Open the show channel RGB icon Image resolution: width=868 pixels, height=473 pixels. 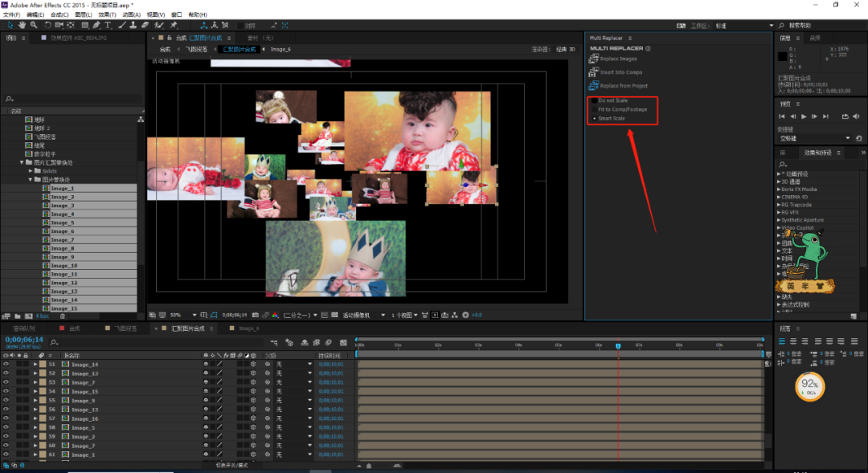[x=275, y=316]
